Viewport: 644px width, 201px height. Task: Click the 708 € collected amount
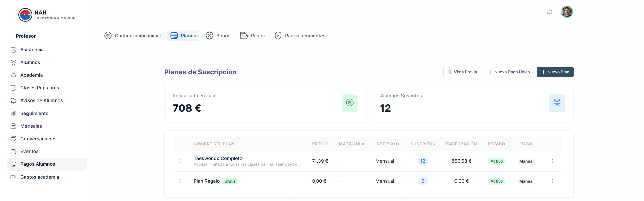coord(187,108)
